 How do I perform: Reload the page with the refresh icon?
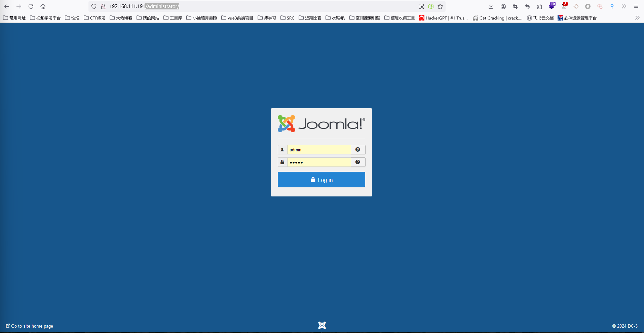31,6
